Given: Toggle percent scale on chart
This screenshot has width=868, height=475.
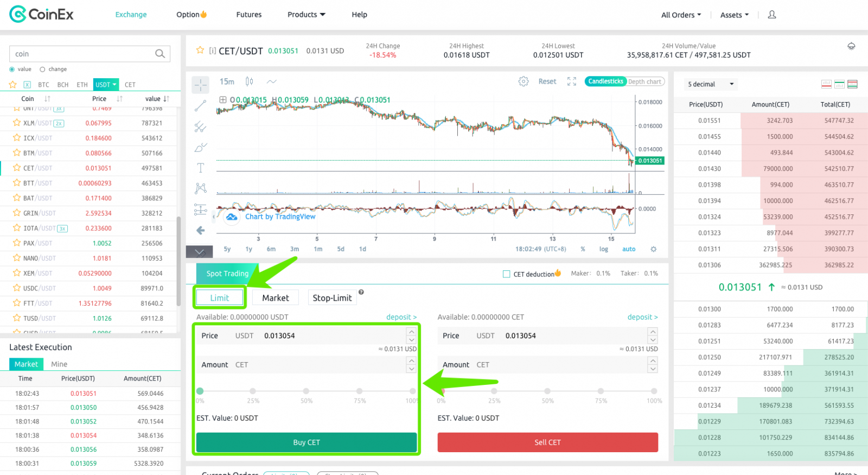Looking at the screenshot, I should point(583,249).
